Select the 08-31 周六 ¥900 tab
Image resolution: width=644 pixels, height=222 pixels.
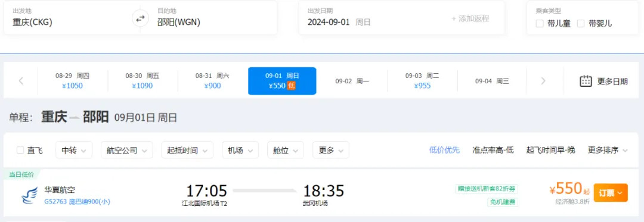pos(212,81)
